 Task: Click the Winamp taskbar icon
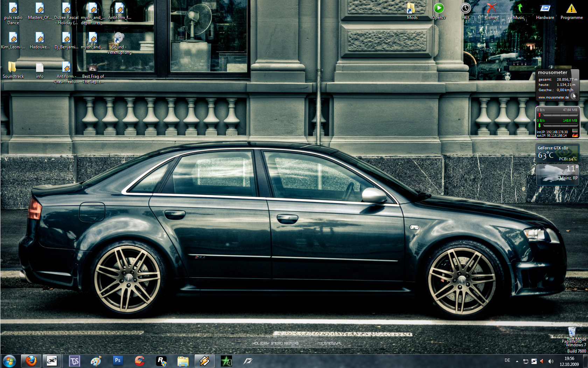tap(204, 361)
